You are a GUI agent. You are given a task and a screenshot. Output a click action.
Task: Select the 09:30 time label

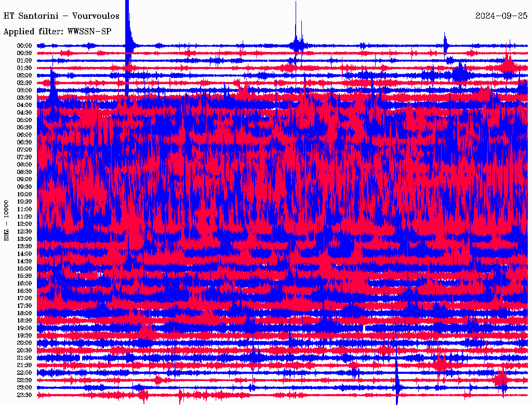(x=24, y=187)
